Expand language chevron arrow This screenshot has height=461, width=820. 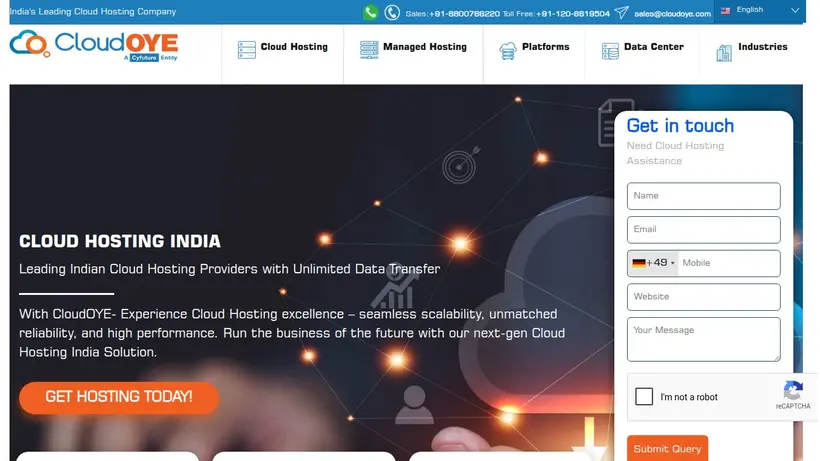coord(795,10)
